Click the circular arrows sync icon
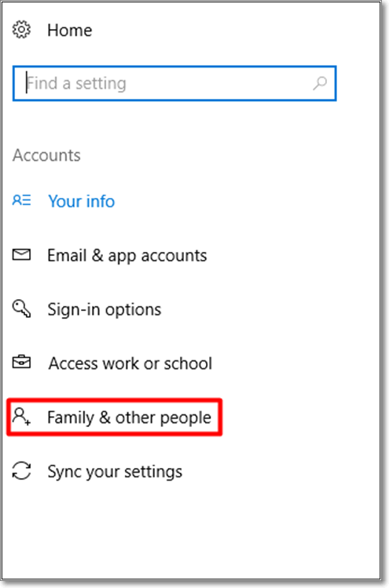389x588 pixels. pos(21,470)
